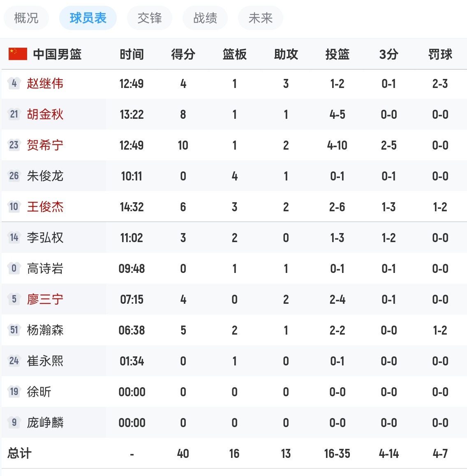Open player 王俊杰
The image size is (467, 476).
pyautogui.click(x=45, y=207)
